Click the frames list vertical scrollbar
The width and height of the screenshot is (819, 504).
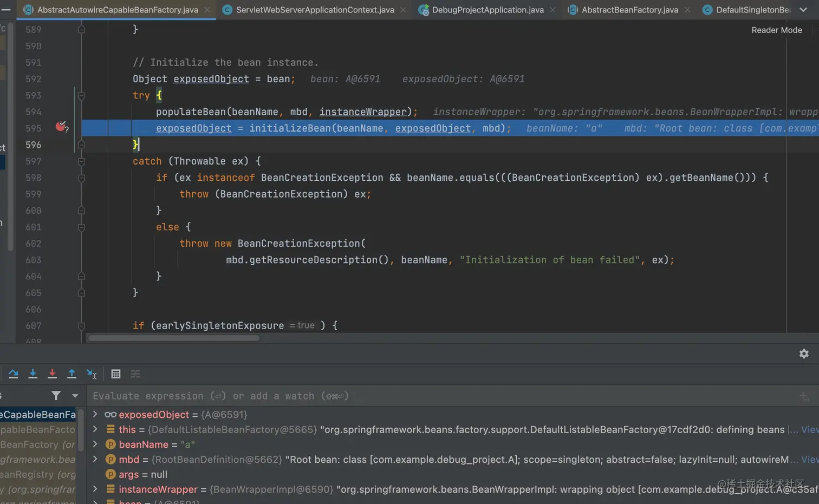pyautogui.click(x=81, y=430)
